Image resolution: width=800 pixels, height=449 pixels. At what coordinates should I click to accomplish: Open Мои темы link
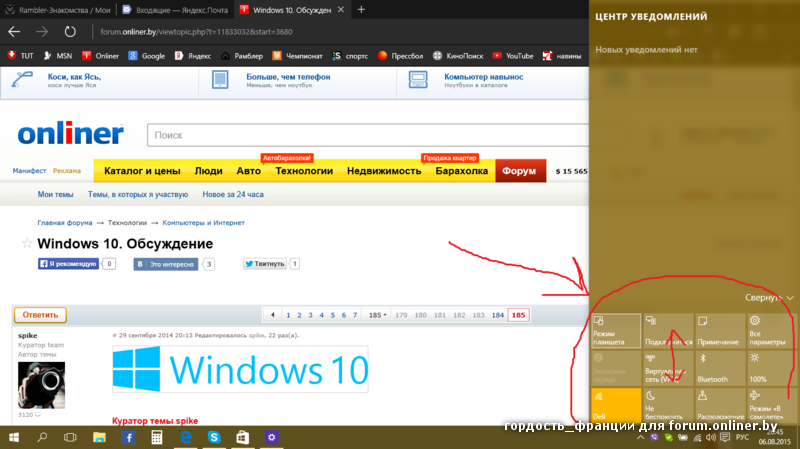pos(55,194)
